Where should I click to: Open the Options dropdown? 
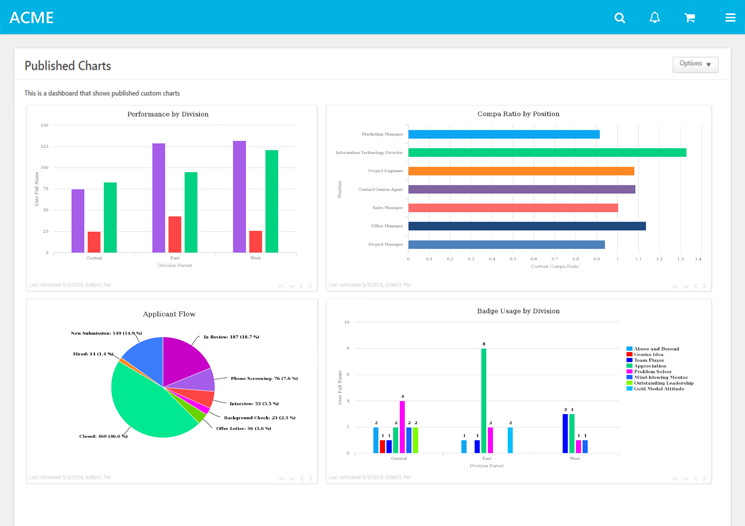pyautogui.click(x=695, y=64)
